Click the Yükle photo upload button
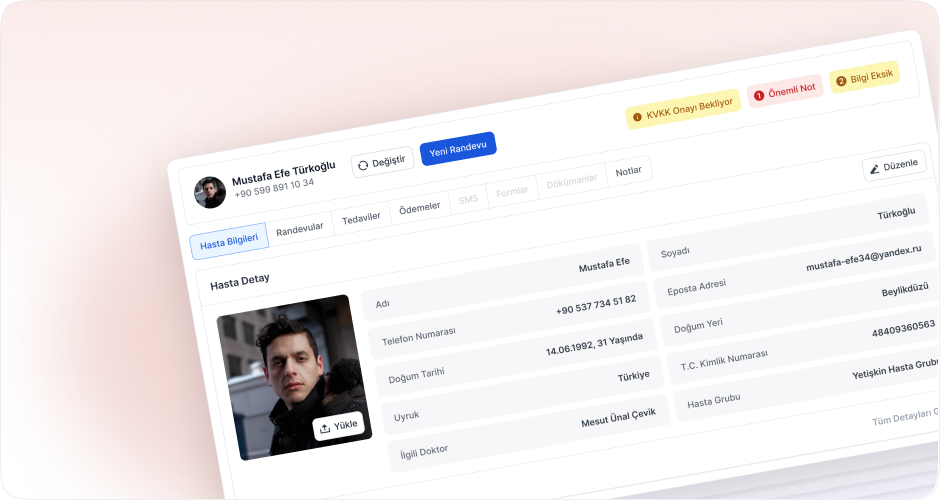 (339, 426)
